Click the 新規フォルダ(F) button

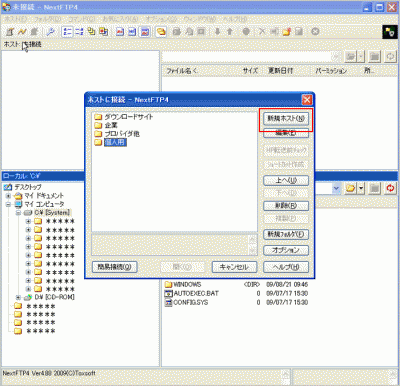[286, 234]
